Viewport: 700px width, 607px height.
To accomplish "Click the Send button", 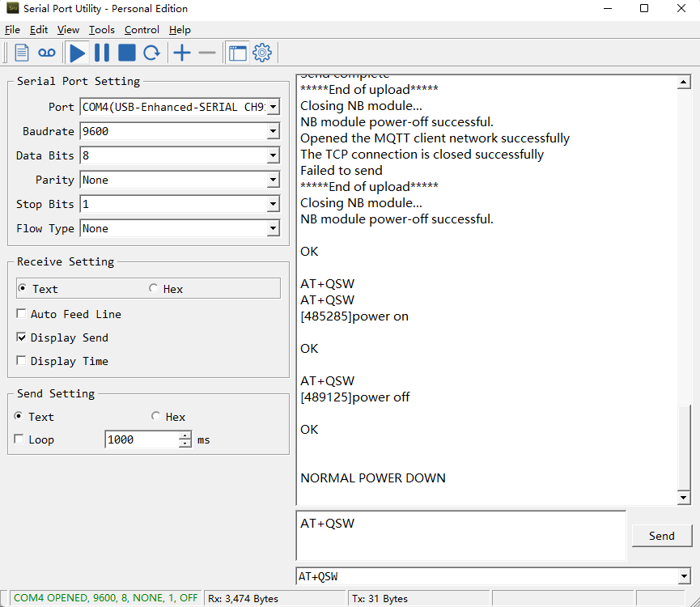I will pyautogui.click(x=662, y=536).
